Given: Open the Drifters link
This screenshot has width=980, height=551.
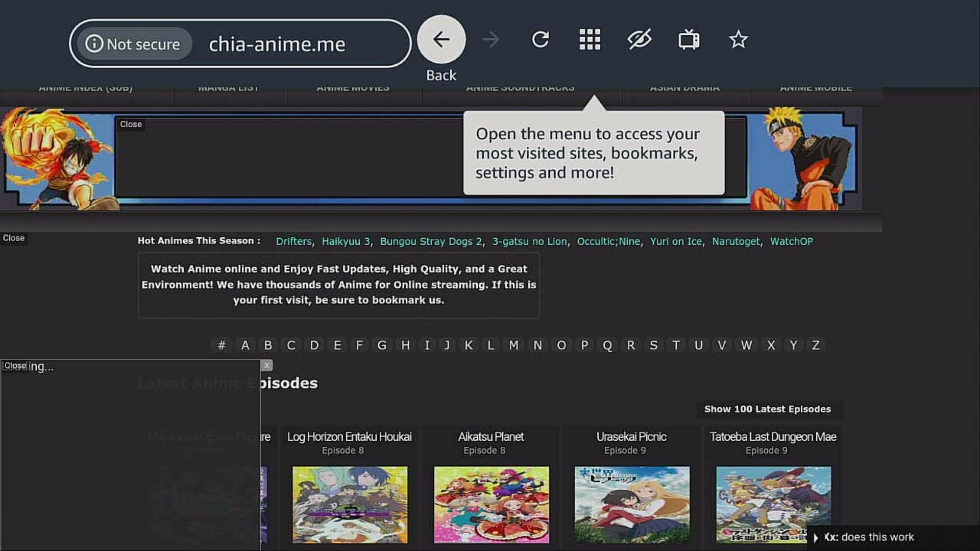Looking at the screenshot, I should (293, 241).
